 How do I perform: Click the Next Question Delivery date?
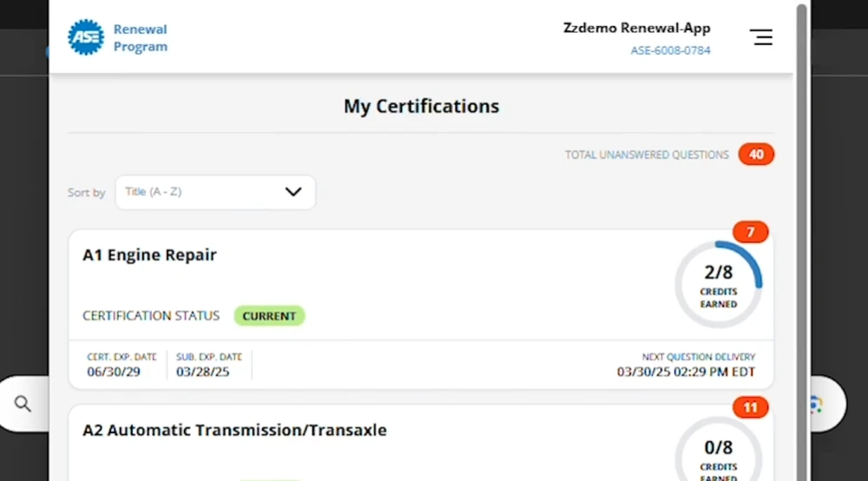coord(686,372)
